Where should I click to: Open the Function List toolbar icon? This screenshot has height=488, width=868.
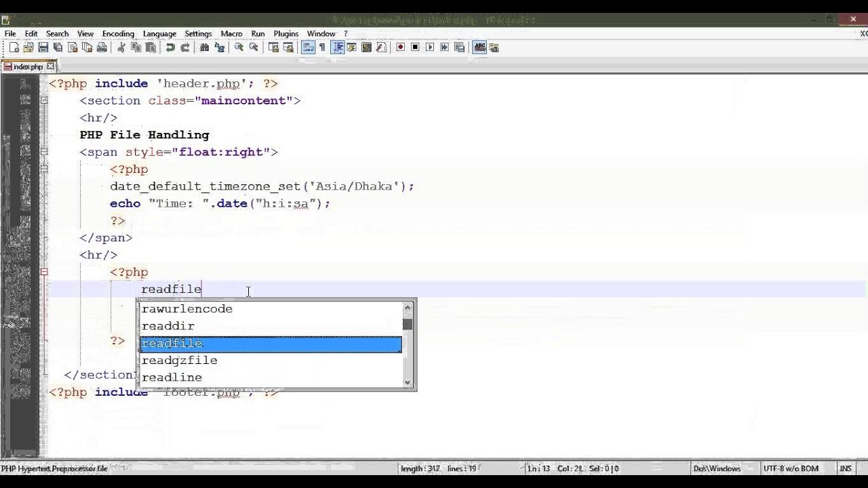pos(381,47)
